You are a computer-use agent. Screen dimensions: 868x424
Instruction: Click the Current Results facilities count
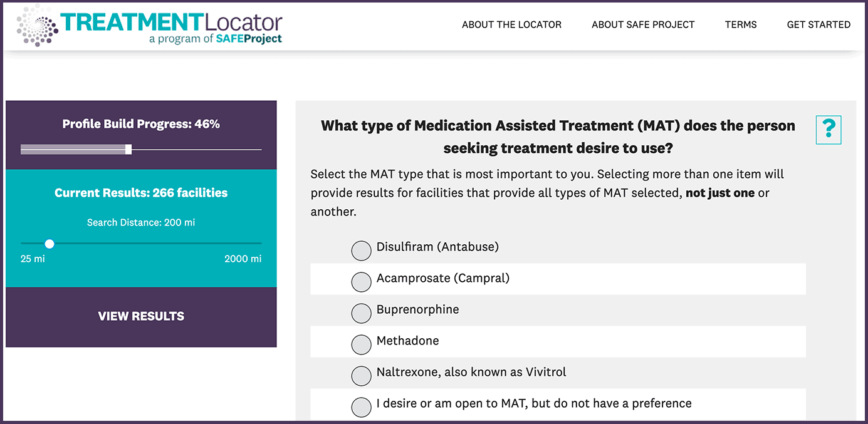click(141, 193)
